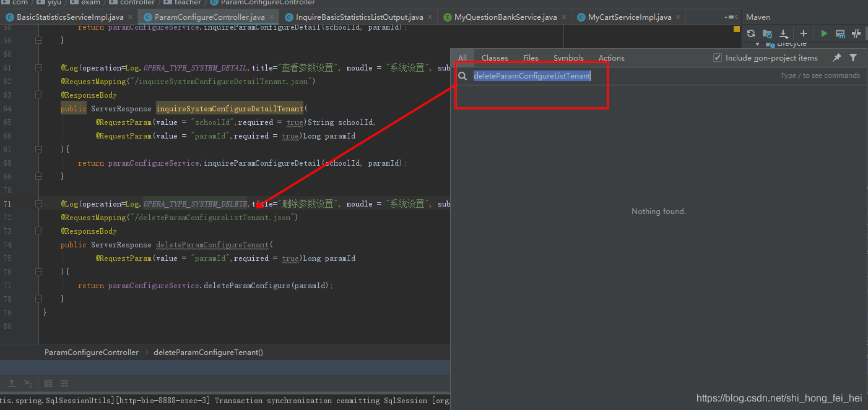Fold the annotation block at line 61

(x=38, y=67)
